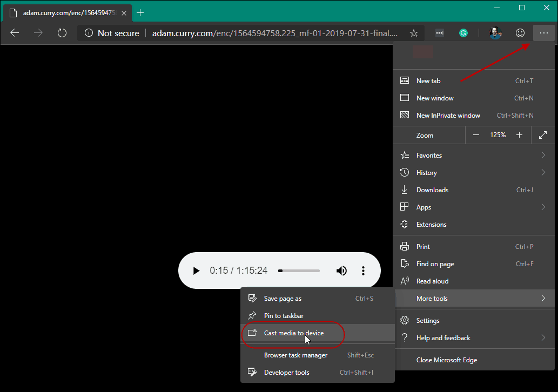
Task: Reload the page with the refresh icon
Action: pos(62,33)
